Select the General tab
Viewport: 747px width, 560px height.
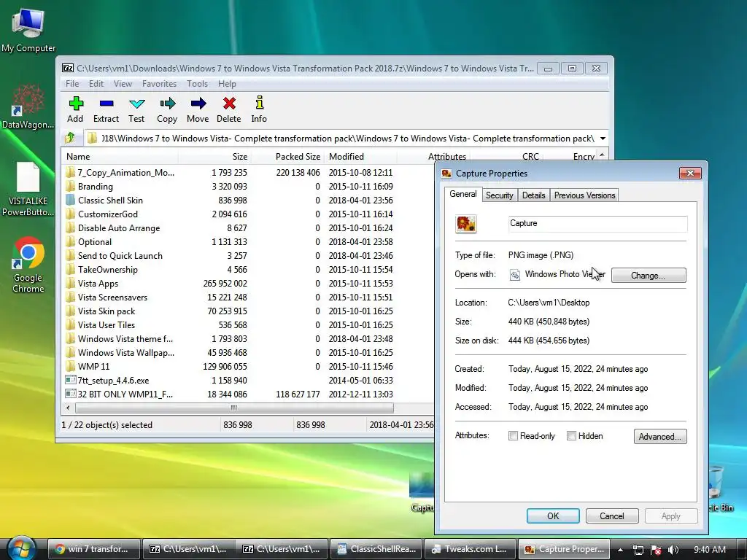pos(463,194)
